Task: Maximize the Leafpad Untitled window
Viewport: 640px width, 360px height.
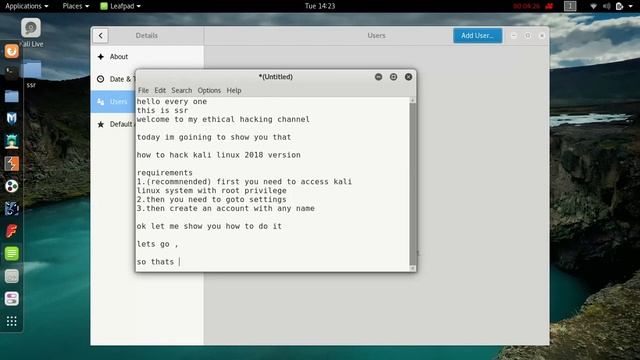Action: click(x=393, y=77)
